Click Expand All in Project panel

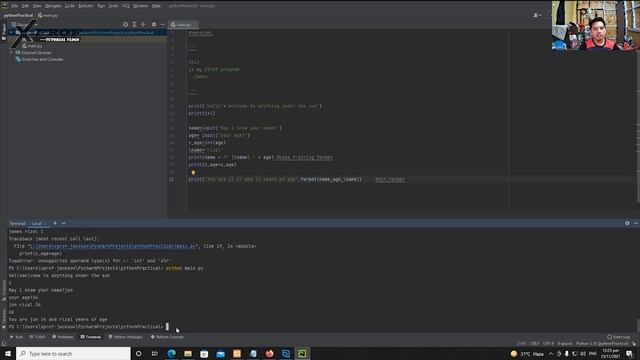pos(134,24)
